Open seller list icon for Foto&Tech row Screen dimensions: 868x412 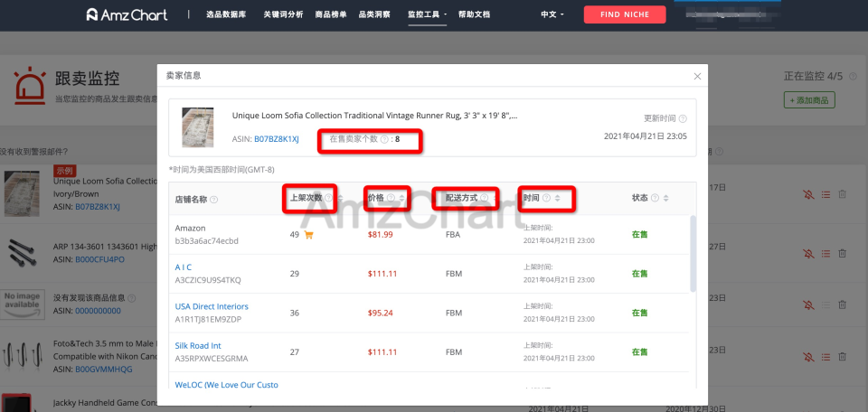click(x=826, y=357)
